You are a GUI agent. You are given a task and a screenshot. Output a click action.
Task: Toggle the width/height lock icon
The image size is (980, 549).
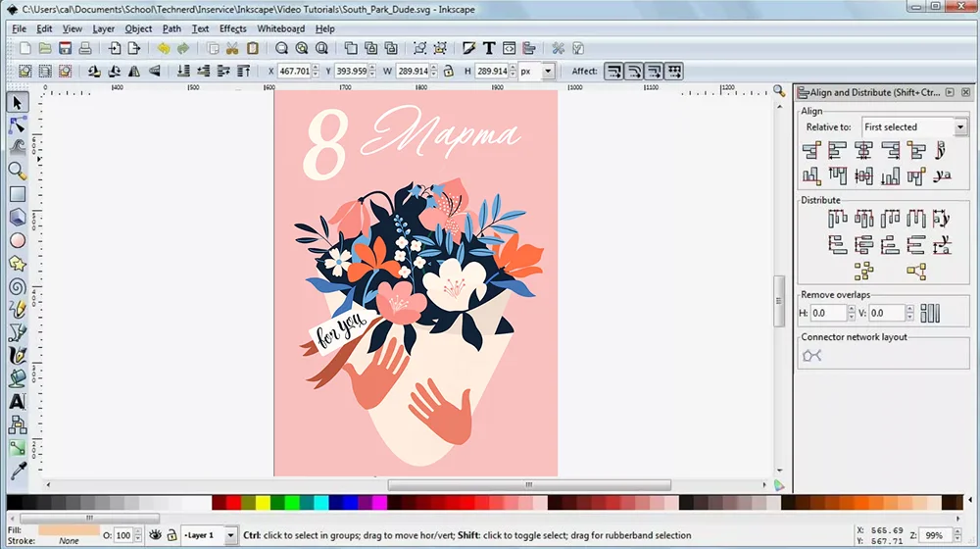pos(448,72)
